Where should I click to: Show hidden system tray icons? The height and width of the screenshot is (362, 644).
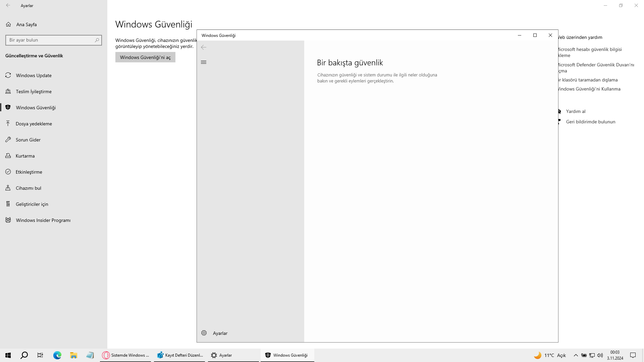576,355
